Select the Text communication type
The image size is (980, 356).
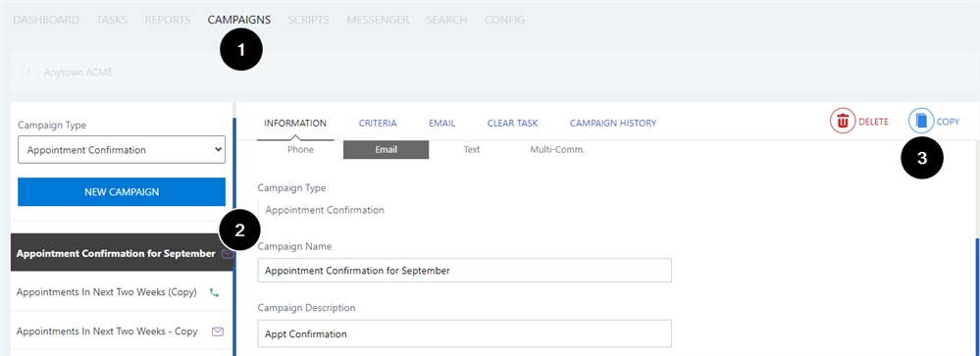pyautogui.click(x=472, y=150)
